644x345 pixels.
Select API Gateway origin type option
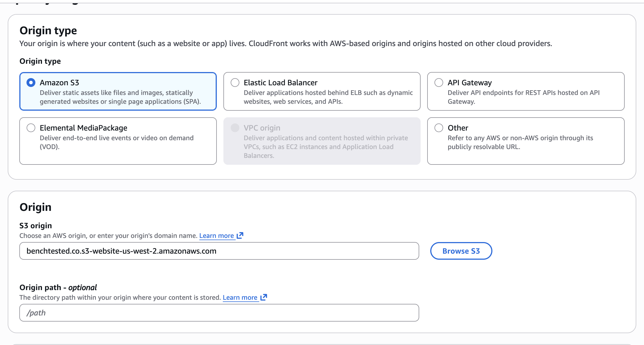(x=439, y=83)
